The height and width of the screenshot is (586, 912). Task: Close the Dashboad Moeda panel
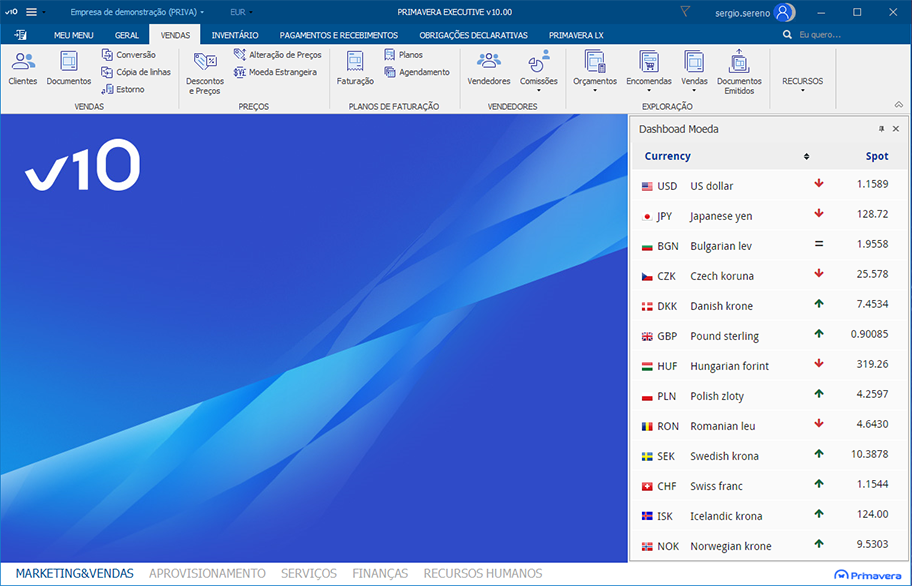click(x=896, y=129)
